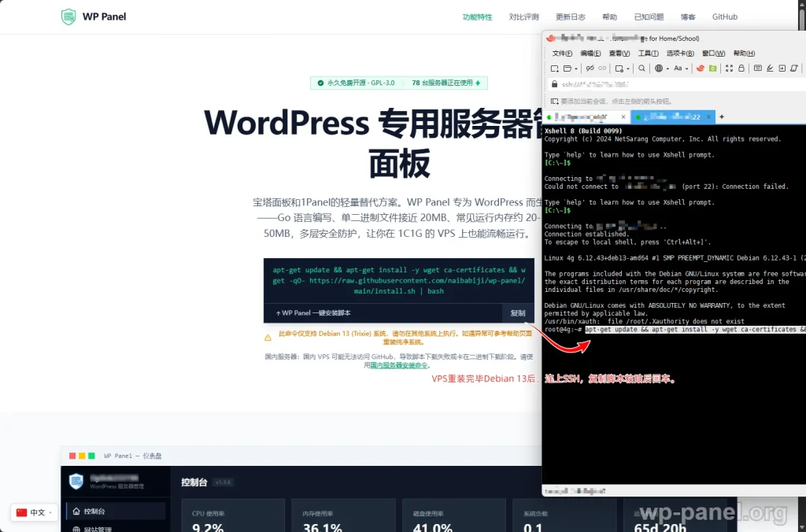The height and width of the screenshot is (532, 806).
Task: Click the magnifier Find icon in Xshell toolbar
Action: point(641,68)
